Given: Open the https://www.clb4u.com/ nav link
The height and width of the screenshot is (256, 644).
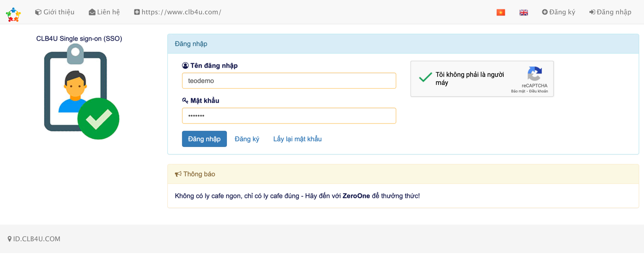Looking at the screenshot, I should [x=178, y=12].
